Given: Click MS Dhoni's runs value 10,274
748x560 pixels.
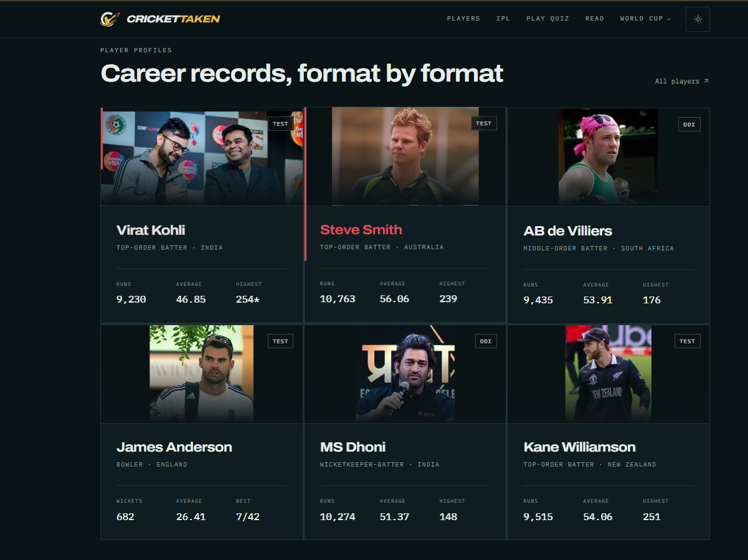Looking at the screenshot, I should click(x=338, y=517).
